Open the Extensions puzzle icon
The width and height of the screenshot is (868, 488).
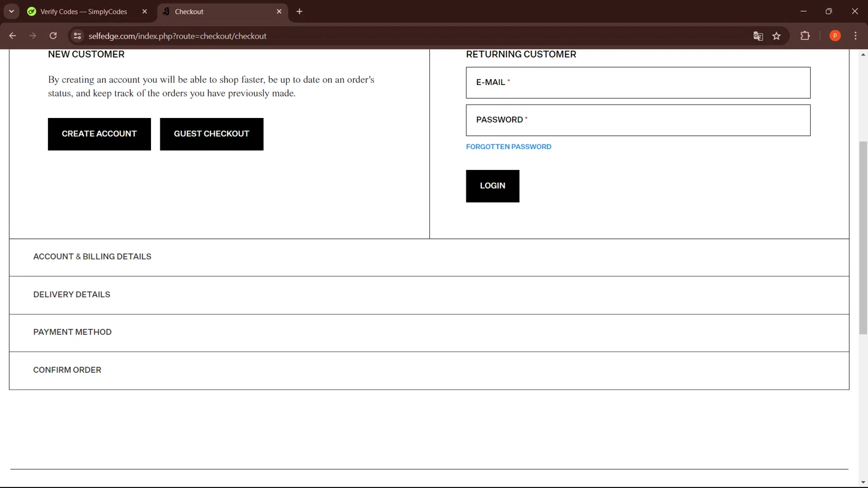click(805, 36)
